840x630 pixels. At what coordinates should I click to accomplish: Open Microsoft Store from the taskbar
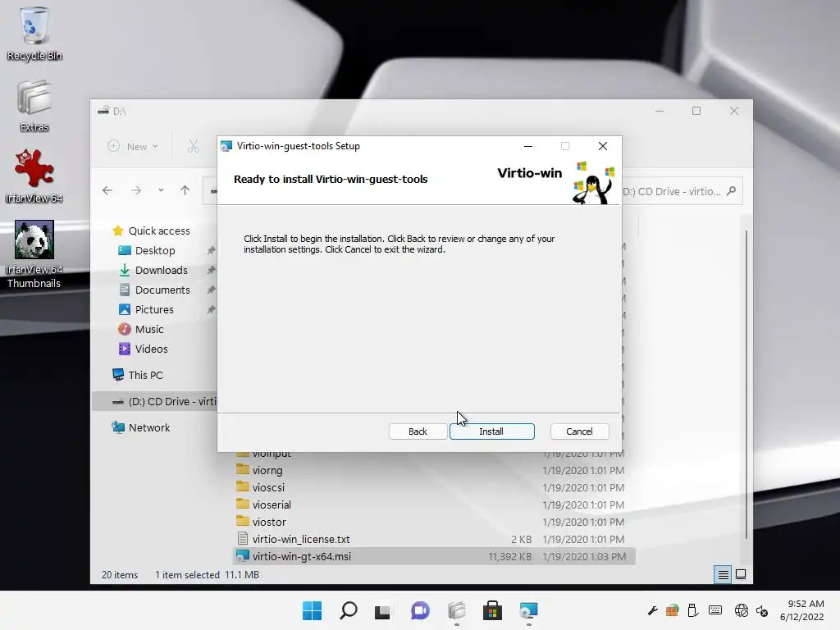(492, 610)
